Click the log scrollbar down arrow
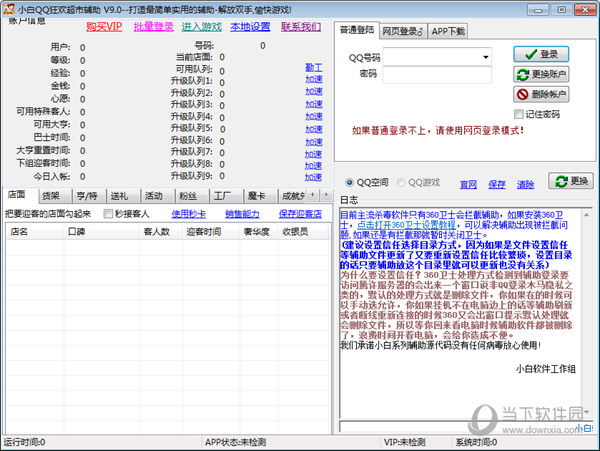Image resolution: width=600 pixels, height=451 pixels. pyautogui.click(x=586, y=412)
